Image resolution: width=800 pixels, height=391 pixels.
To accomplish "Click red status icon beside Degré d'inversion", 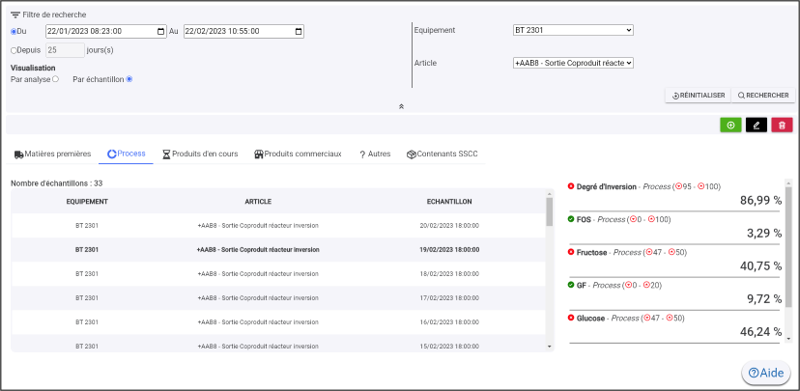I will coord(571,186).
